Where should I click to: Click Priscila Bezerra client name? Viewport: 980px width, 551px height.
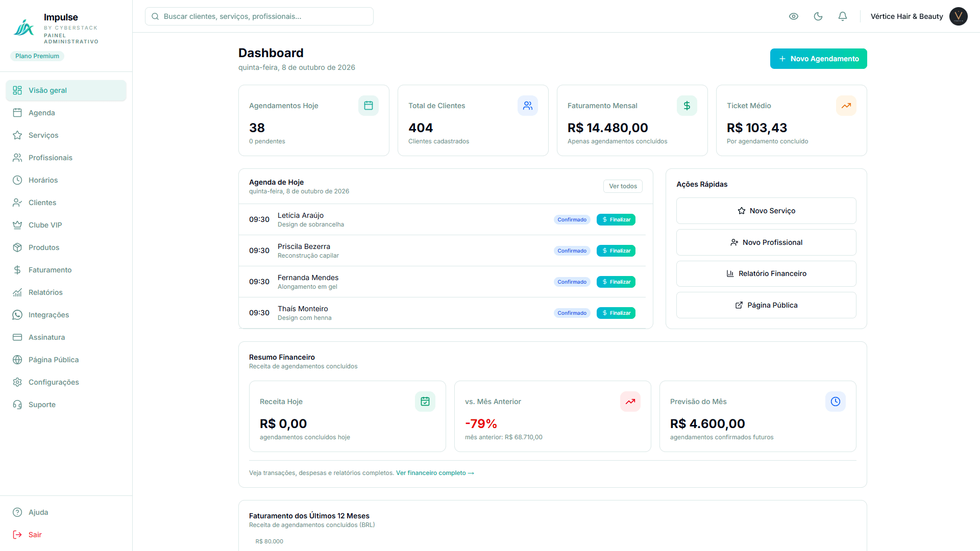coord(304,246)
